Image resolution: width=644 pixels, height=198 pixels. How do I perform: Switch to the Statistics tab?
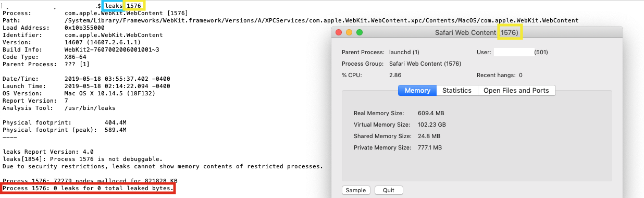(x=457, y=90)
